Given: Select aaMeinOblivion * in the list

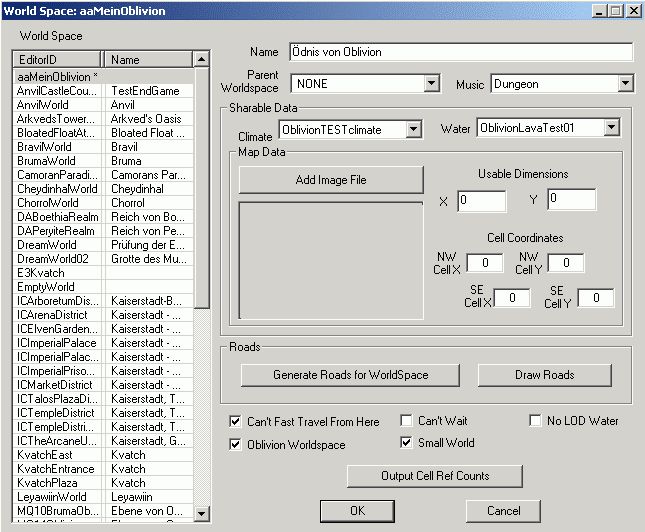Looking at the screenshot, I should tap(104, 77).
